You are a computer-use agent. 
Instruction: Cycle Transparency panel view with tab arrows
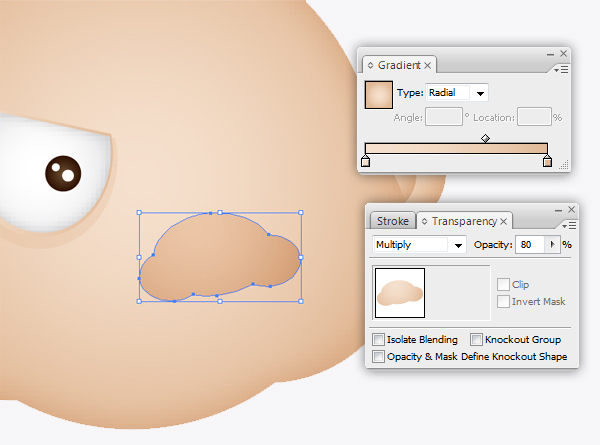[424, 222]
